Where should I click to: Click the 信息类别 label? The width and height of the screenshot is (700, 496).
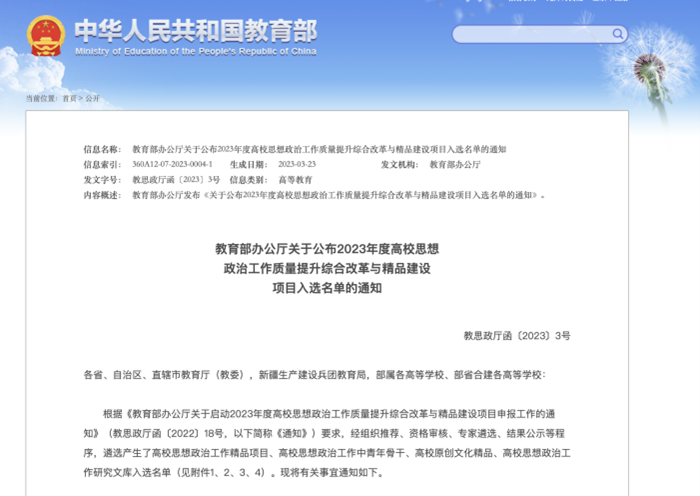pyautogui.click(x=249, y=180)
